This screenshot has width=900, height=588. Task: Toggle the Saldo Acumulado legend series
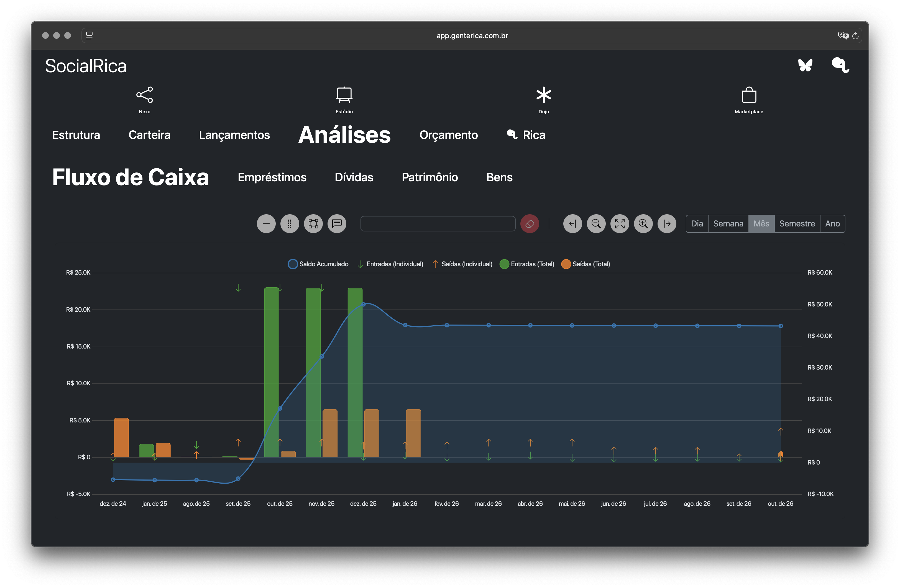point(323,264)
